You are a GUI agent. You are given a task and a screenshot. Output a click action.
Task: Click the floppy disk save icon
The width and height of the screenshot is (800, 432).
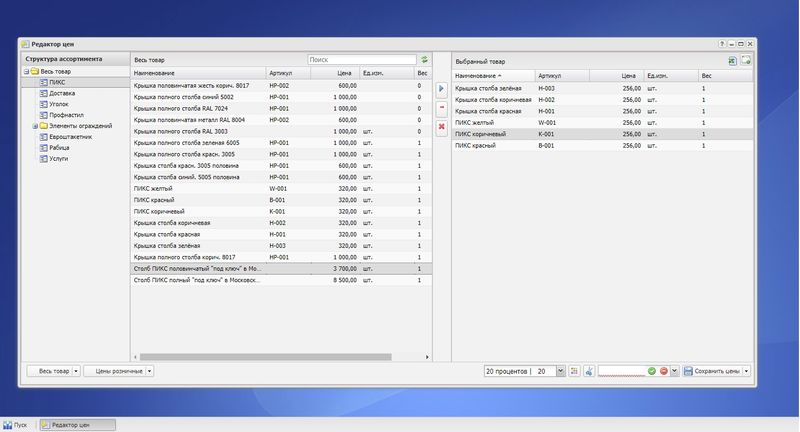(x=688, y=371)
